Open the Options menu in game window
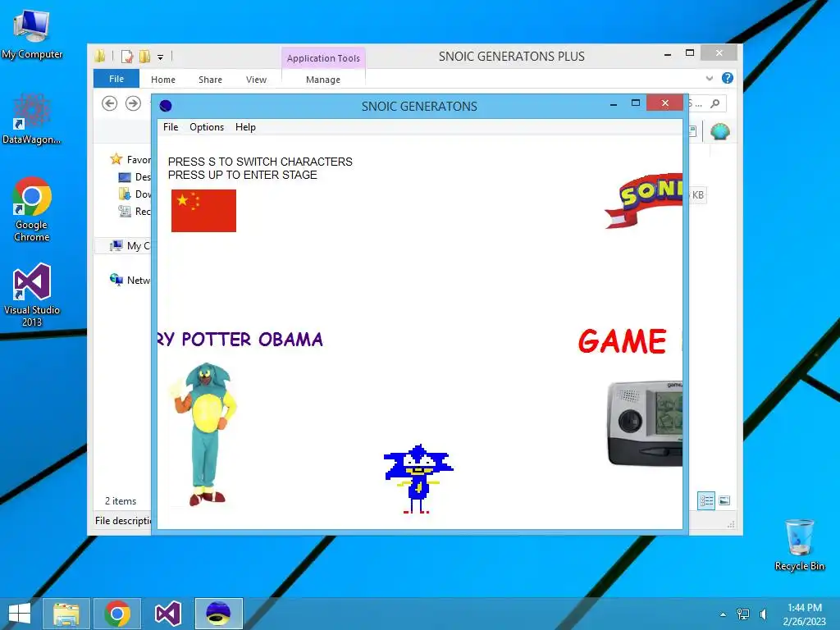840x630 pixels. (x=207, y=127)
